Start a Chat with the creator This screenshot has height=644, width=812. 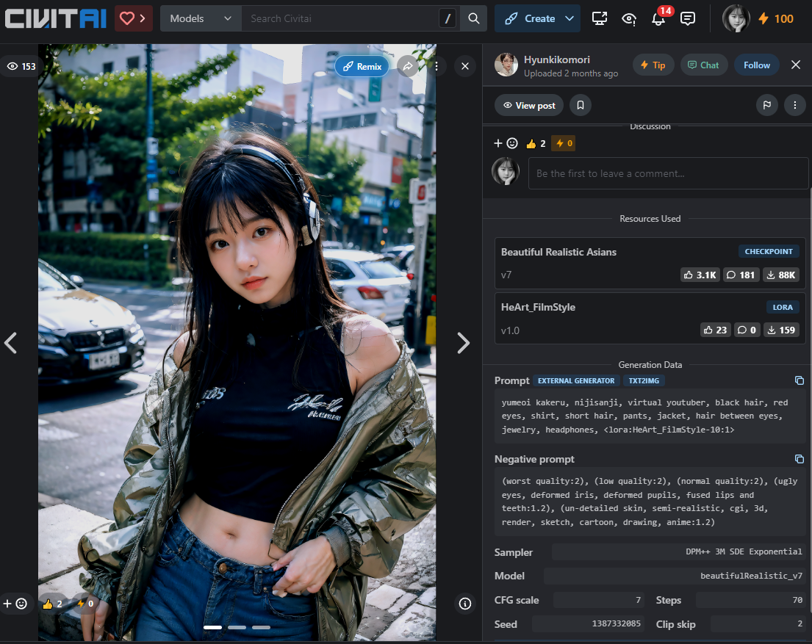pos(703,65)
